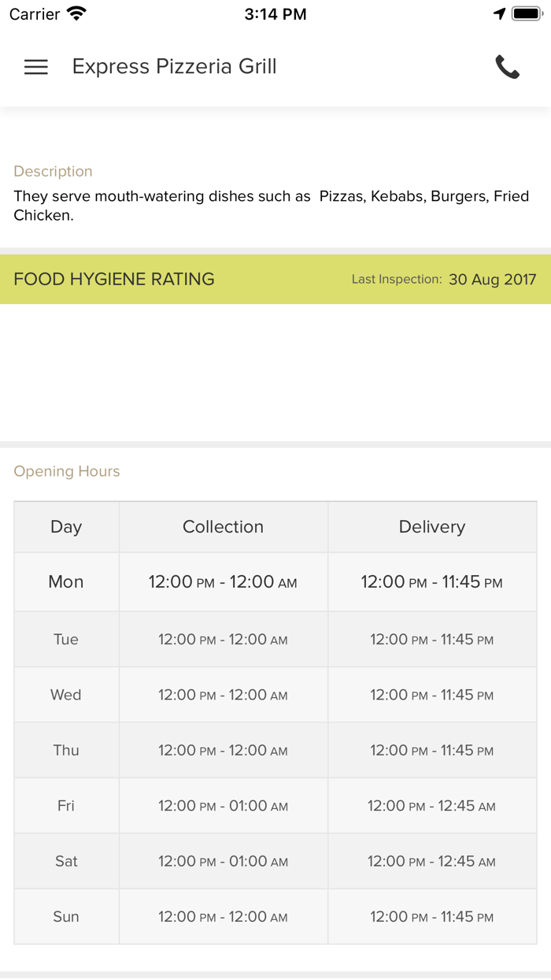Tap the Food Hygiene Rating banner
This screenshot has width=551, height=980.
114,279
